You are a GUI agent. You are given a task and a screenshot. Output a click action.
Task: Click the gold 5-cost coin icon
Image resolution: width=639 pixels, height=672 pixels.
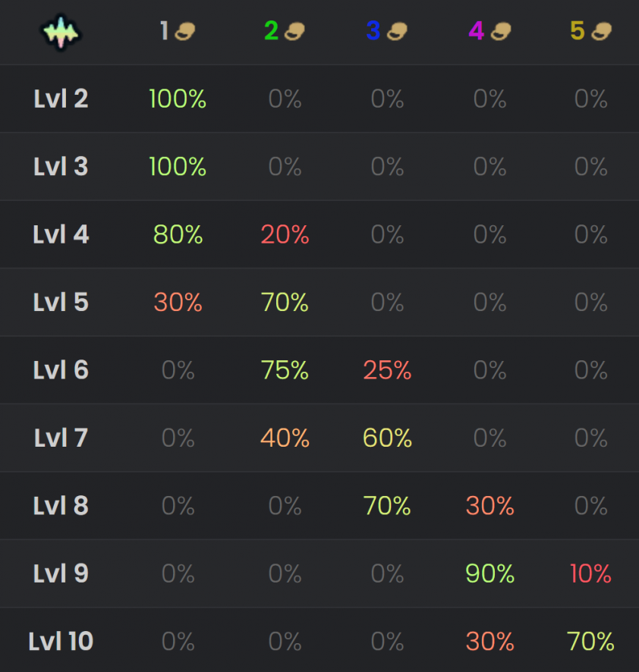(601, 31)
